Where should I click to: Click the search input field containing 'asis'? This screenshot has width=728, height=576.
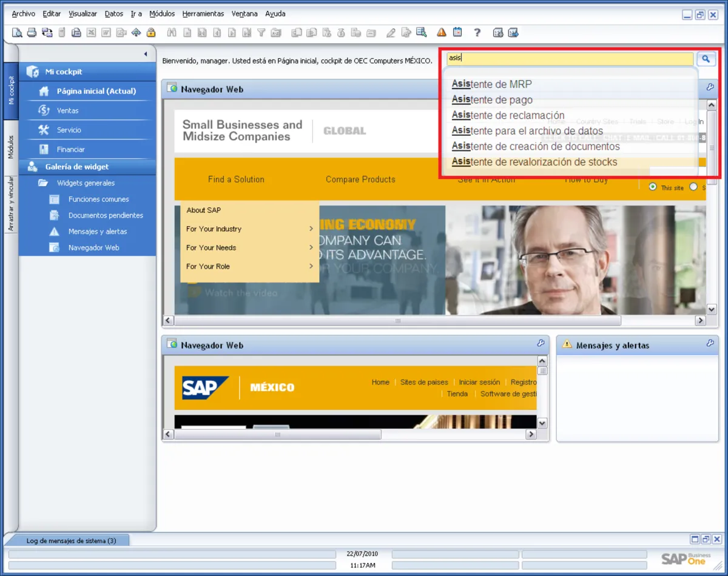[x=570, y=59]
